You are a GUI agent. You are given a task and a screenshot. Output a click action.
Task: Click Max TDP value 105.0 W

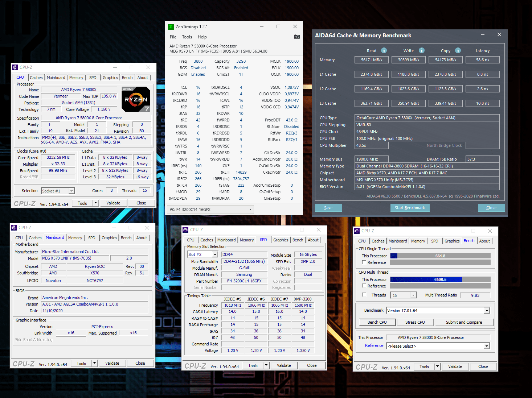[x=109, y=96]
